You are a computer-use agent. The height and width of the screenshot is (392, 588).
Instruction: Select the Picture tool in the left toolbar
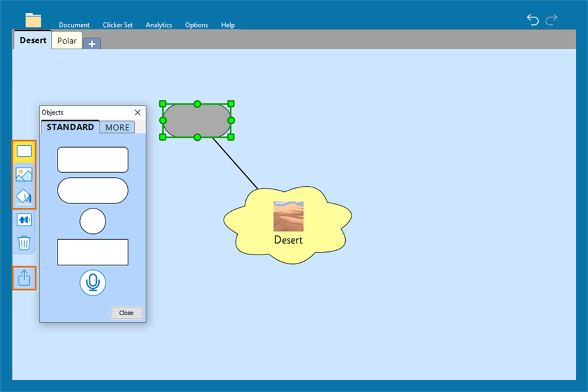click(24, 174)
